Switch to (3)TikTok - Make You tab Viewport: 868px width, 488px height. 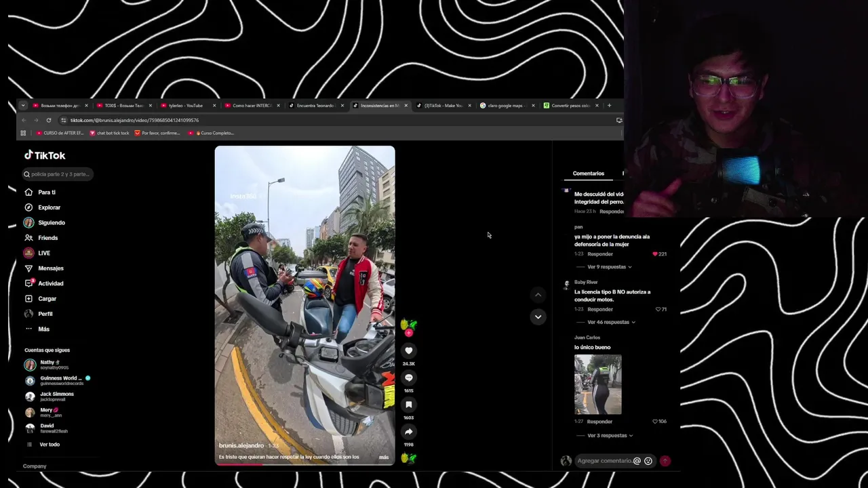point(443,105)
